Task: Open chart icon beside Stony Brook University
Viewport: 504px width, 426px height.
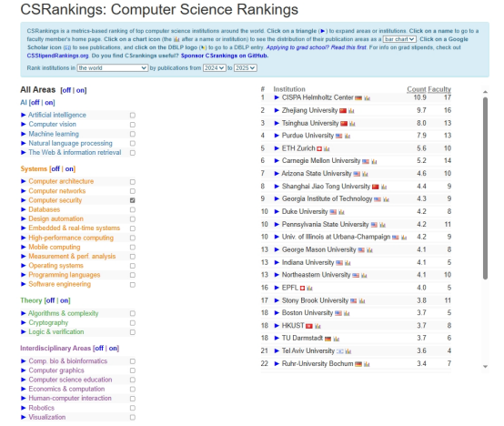Action: point(362,301)
